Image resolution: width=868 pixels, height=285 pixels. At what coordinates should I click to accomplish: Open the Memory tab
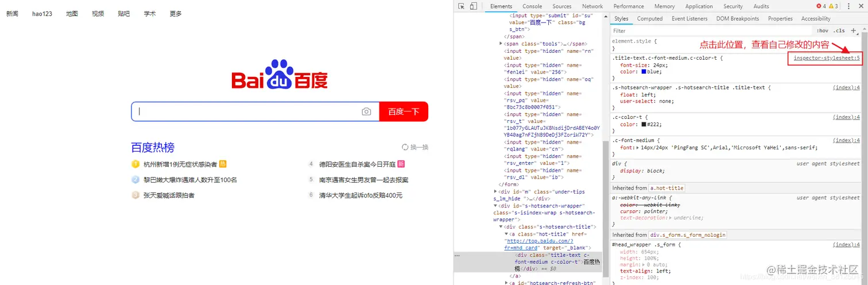665,6
